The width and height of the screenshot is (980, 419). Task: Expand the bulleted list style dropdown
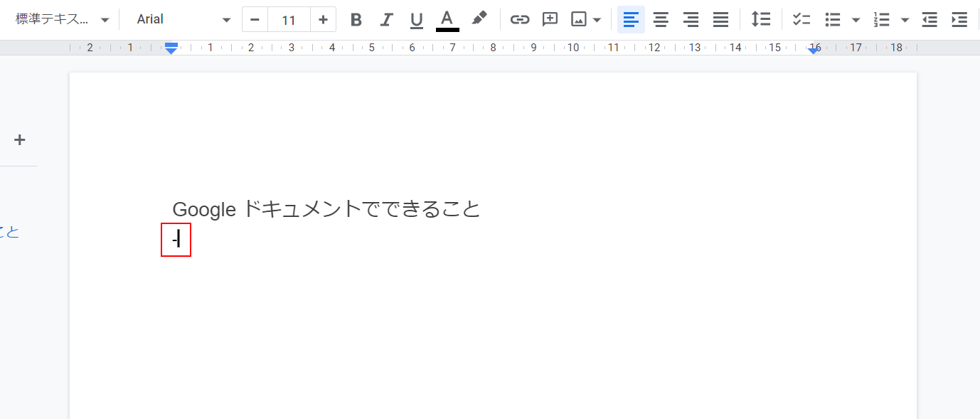coord(856,20)
